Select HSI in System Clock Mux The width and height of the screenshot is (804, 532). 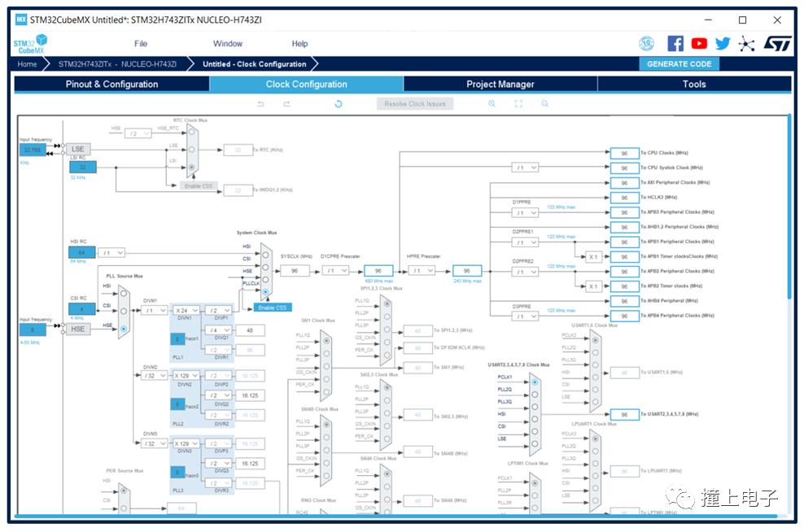(x=265, y=255)
